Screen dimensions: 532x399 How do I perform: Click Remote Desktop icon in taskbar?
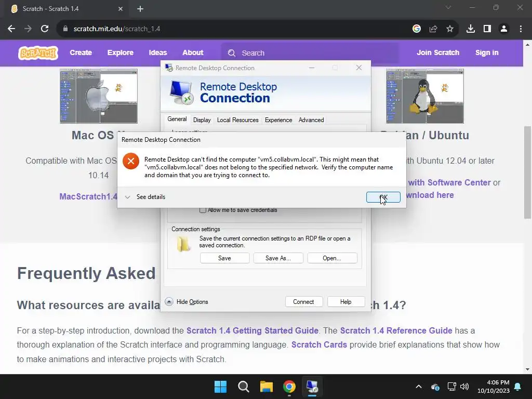[x=312, y=387]
